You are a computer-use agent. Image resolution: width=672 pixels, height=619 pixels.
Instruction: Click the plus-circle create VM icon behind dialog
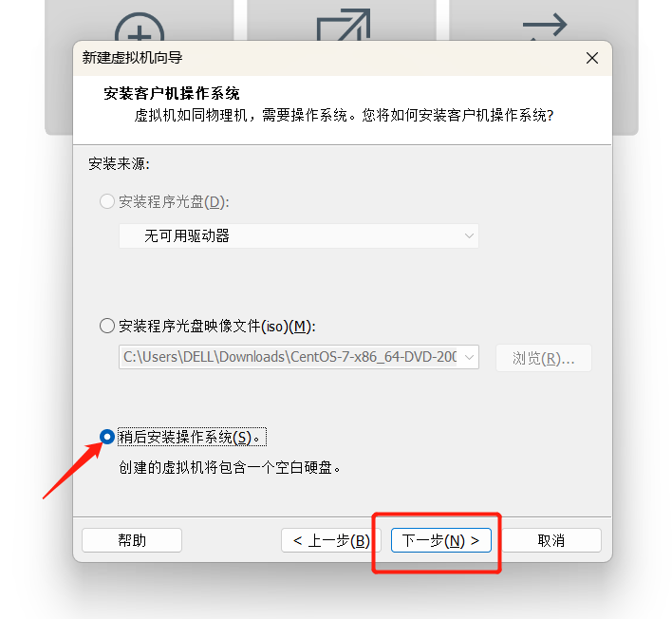140,28
